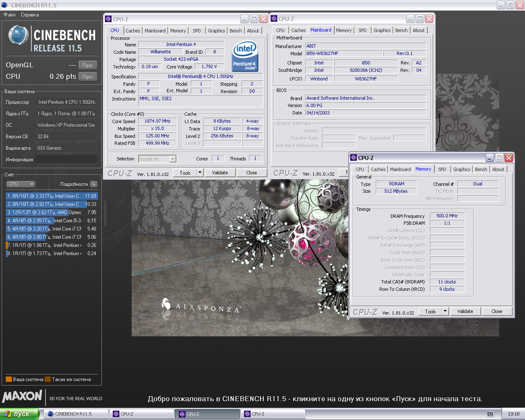Click the Code Name Willamette field
The width and height of the screenshot is (525, 420).
click(160, 52)
